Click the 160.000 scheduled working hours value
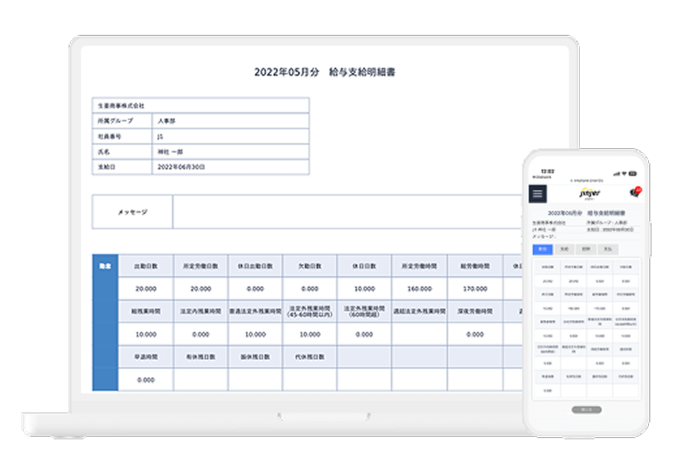The width and height of the screenshot is (690, 468). point(418,288)
